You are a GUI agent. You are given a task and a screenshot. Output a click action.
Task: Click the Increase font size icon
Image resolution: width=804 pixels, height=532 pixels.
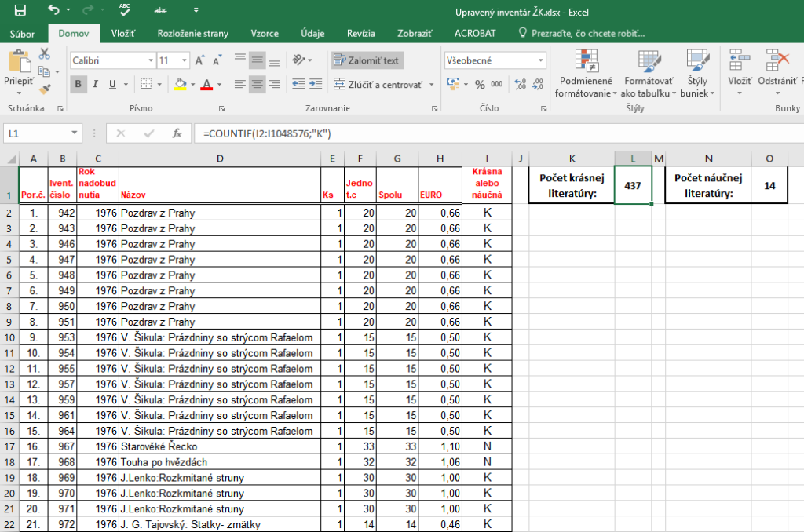[x=199, y=60]
